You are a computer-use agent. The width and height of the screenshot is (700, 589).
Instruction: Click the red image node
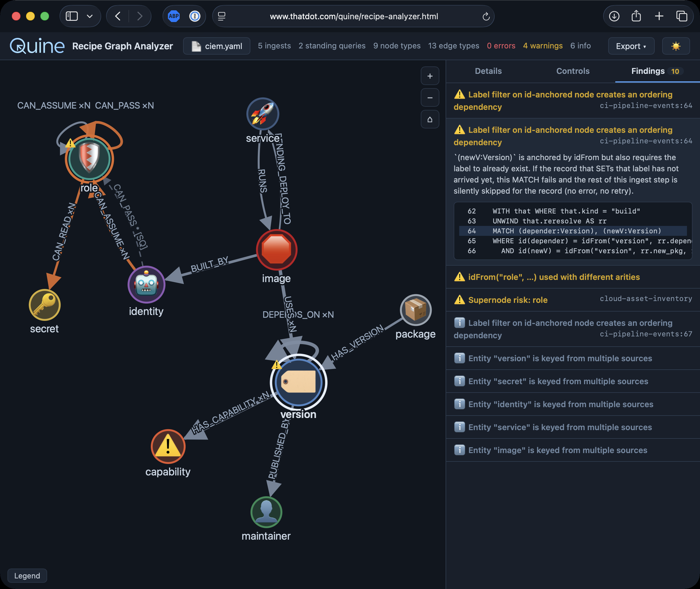coord(277,250)
